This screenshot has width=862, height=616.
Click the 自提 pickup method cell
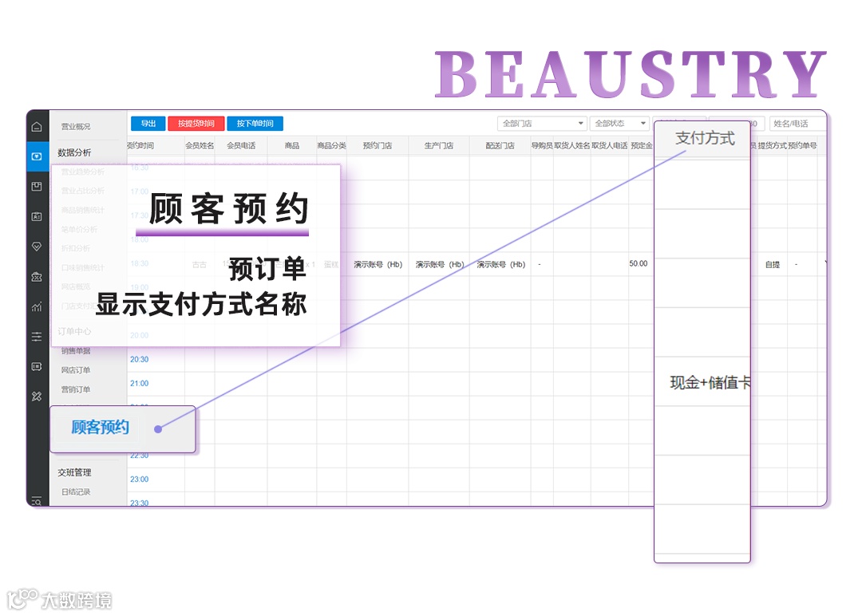773,264
